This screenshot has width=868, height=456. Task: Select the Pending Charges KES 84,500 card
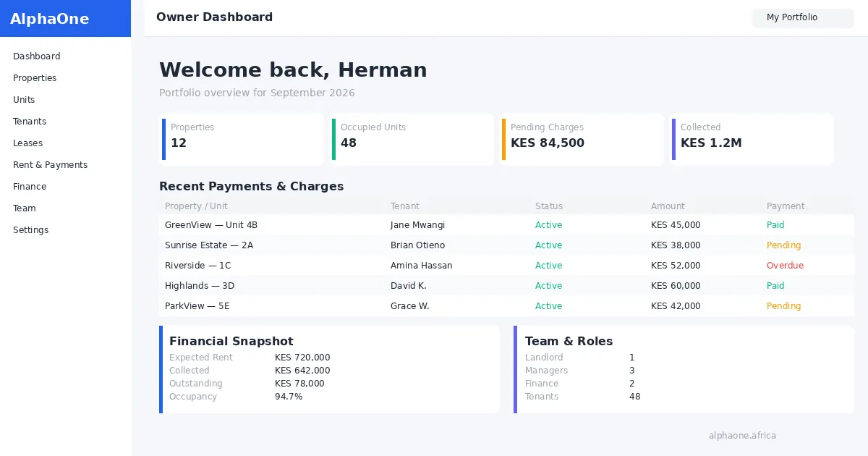tap(582, 139)
